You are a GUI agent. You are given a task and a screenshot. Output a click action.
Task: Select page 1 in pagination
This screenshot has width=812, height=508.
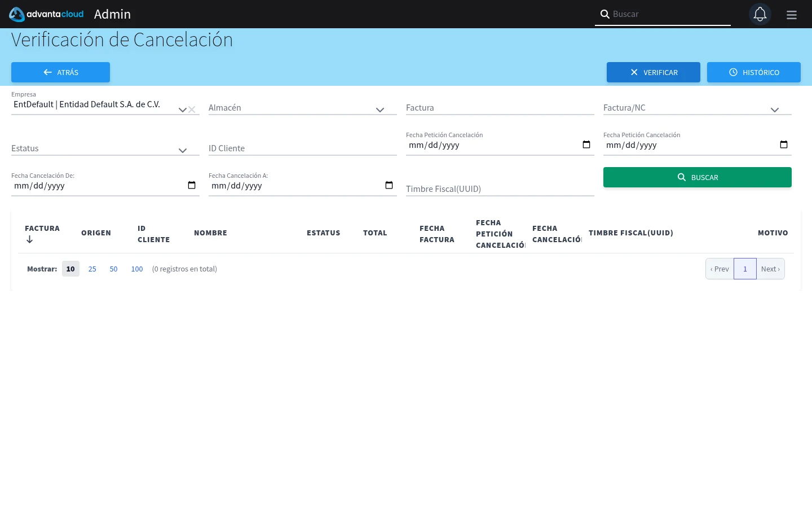coord(745,269)
